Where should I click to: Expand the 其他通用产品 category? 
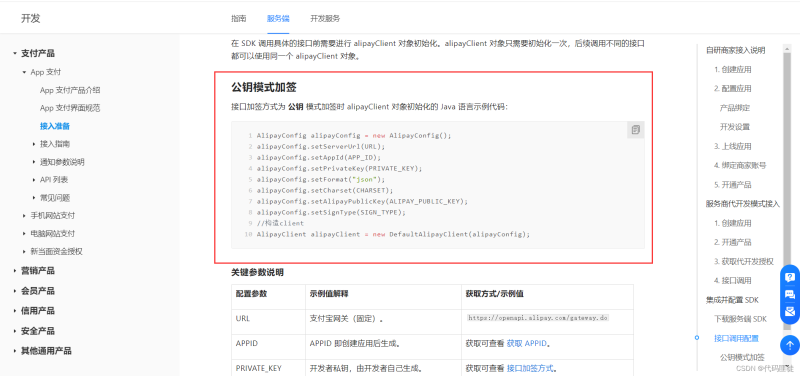coord(15,351)
